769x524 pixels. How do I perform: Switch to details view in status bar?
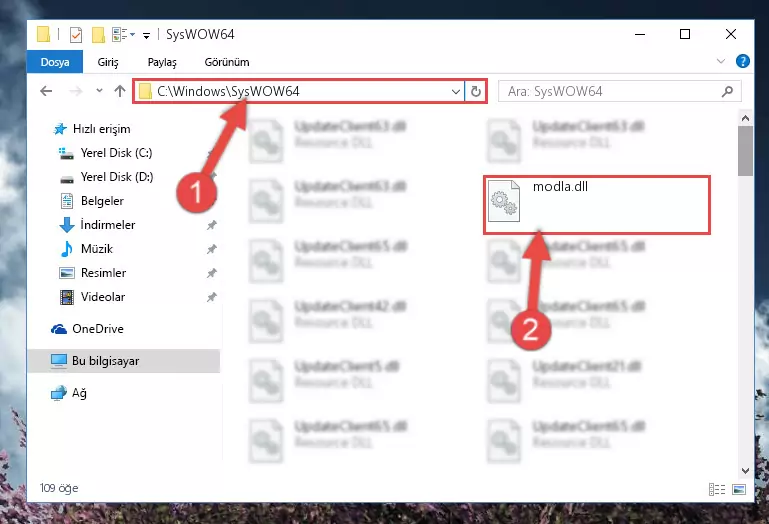[x=717, y=489]
